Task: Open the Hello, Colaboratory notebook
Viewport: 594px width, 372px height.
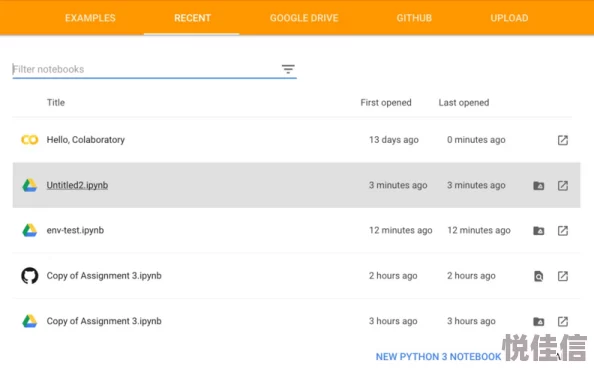Action: coord(86,140)
